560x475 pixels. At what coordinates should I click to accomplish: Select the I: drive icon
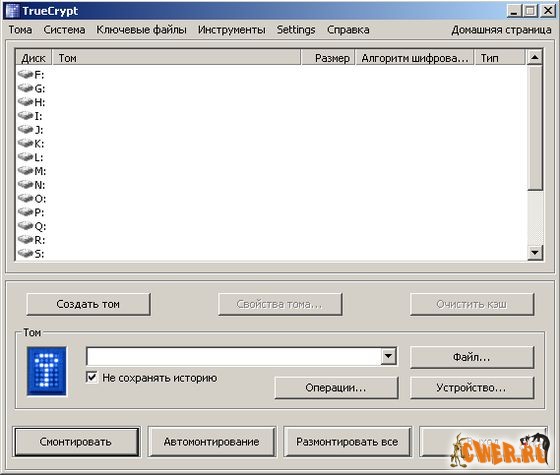click(25, 115)
